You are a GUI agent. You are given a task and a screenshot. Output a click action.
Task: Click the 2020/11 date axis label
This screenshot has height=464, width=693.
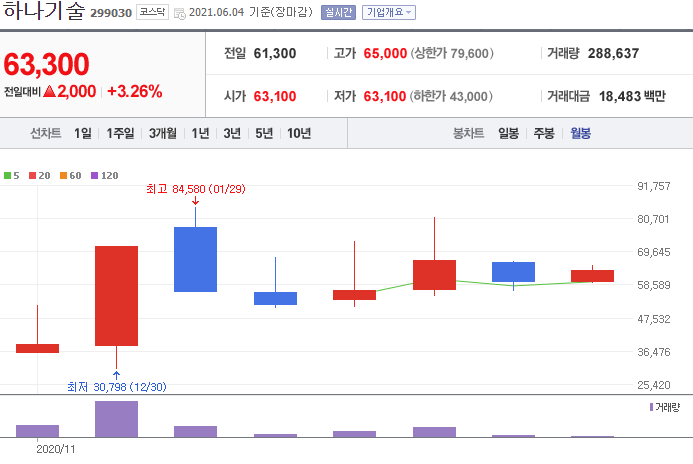click(x=56, y=449)
